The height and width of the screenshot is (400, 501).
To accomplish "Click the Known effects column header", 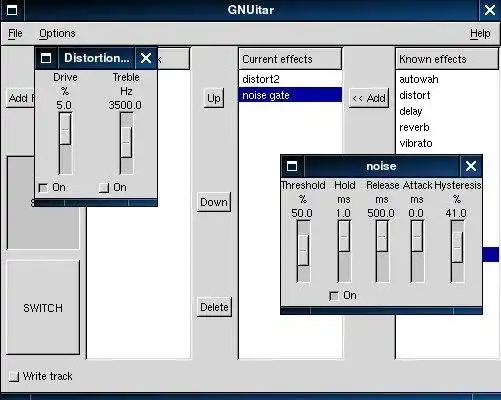I will pos(448,59).
